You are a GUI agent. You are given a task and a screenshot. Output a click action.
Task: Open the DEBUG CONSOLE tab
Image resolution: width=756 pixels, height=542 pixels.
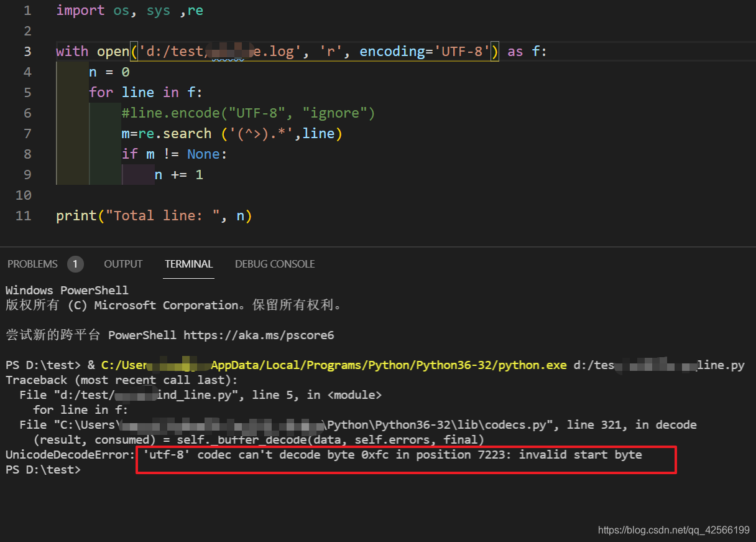pyautogui.click(x=275, y=264)
